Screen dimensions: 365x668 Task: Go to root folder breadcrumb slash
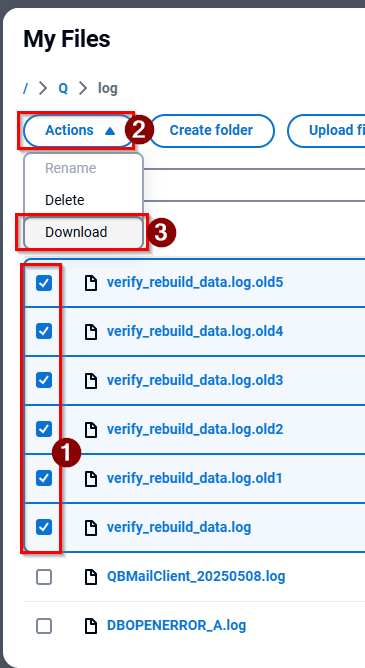point(26,89)
